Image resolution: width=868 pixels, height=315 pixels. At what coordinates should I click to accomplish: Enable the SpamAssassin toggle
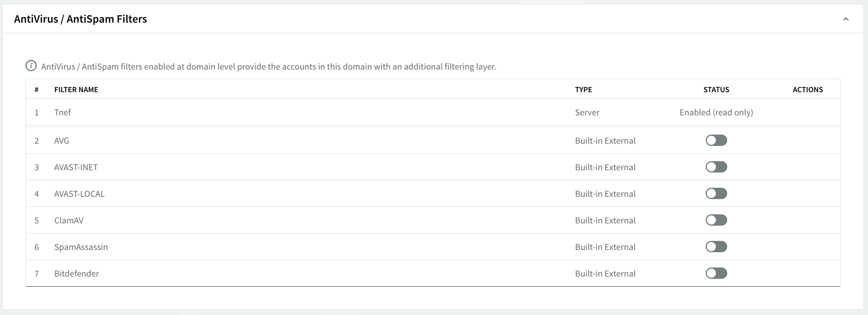point(716,247)
